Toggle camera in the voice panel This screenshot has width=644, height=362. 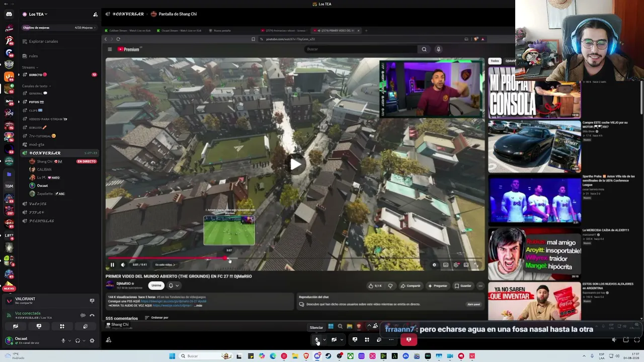pos(16,326)
